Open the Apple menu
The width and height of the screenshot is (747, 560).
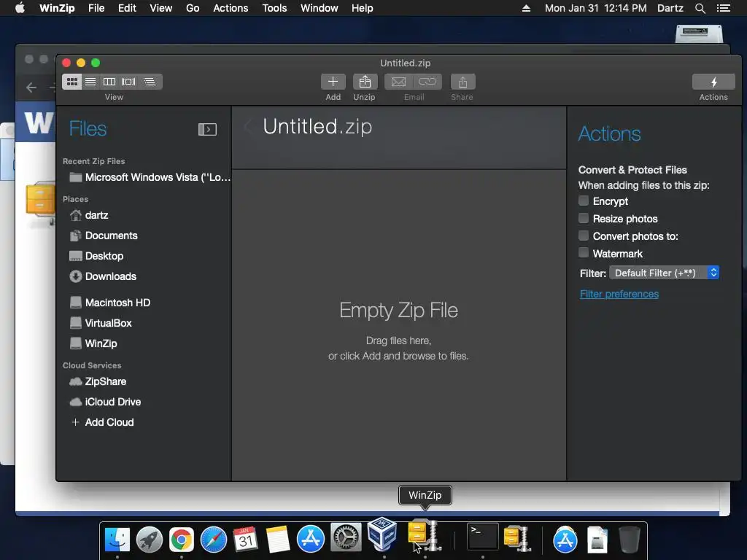(x=20, y=7)
